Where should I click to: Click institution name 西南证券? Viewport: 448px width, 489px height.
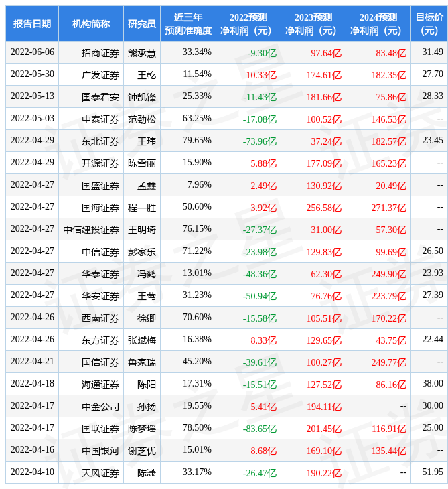[x=100, y=319]
